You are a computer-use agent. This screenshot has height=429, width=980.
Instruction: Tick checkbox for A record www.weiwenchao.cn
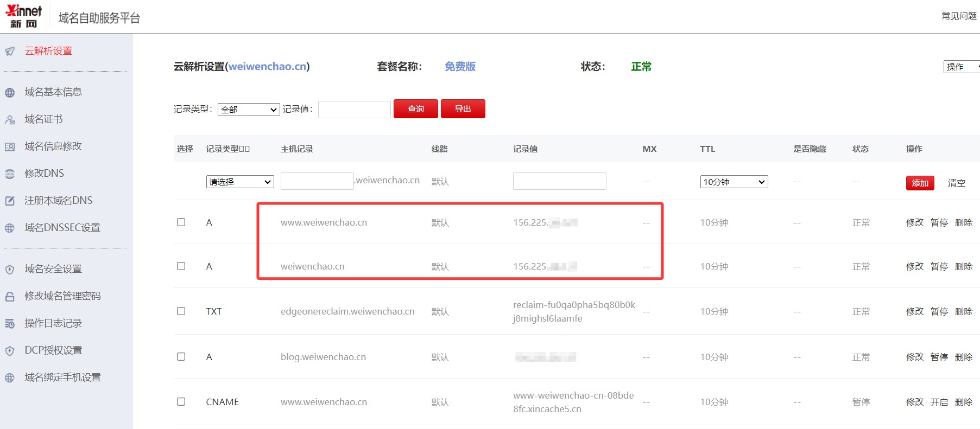181,222
